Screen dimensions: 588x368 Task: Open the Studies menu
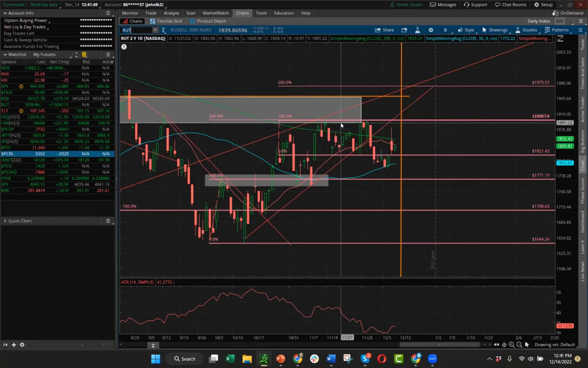[526, 30]
